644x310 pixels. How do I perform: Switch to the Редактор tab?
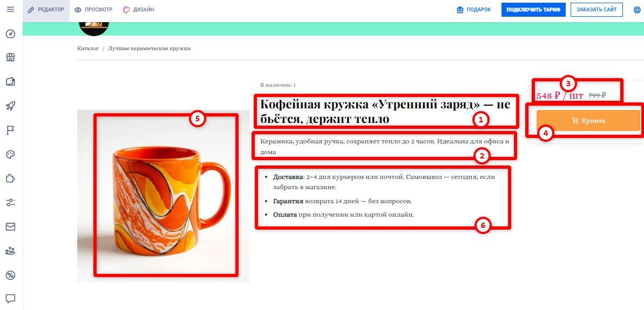(x=46, y=10)
